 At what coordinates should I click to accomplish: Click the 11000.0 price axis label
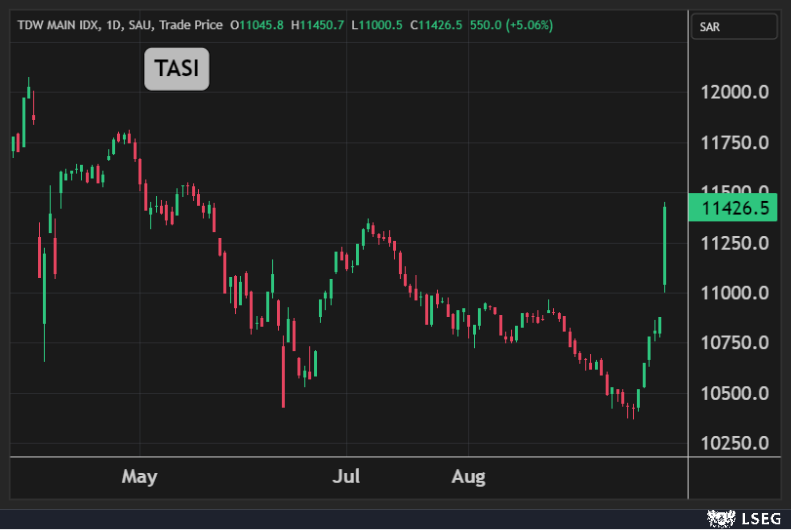click(735, 293)
